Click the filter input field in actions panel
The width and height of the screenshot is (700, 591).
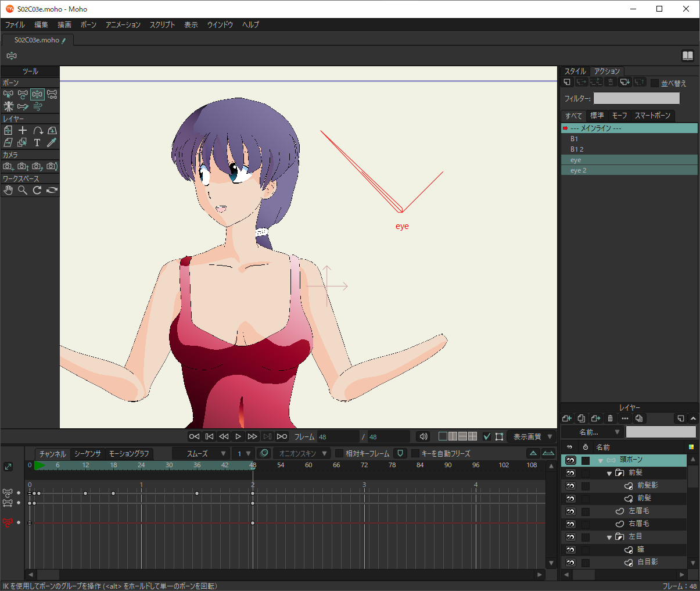636,98
